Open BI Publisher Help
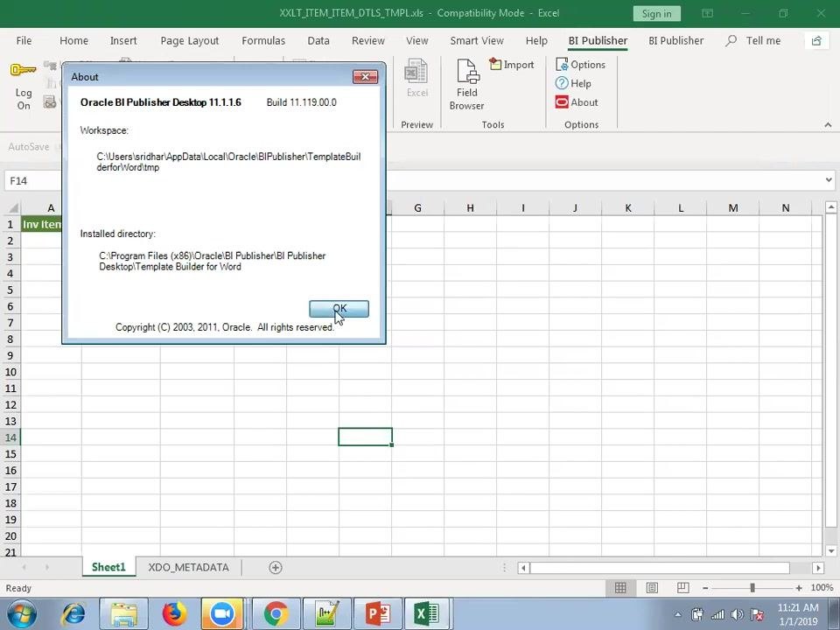840x630 pixels. tap(573, 84)
